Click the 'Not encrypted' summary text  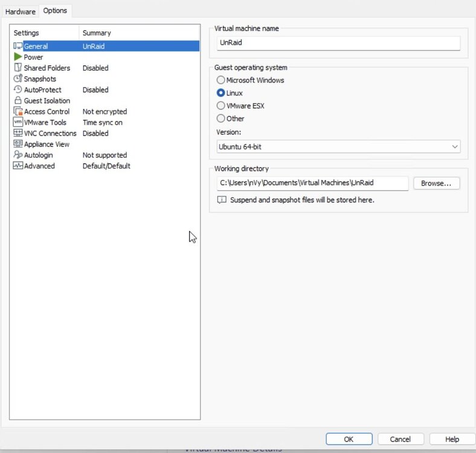[x=105, y=111]
